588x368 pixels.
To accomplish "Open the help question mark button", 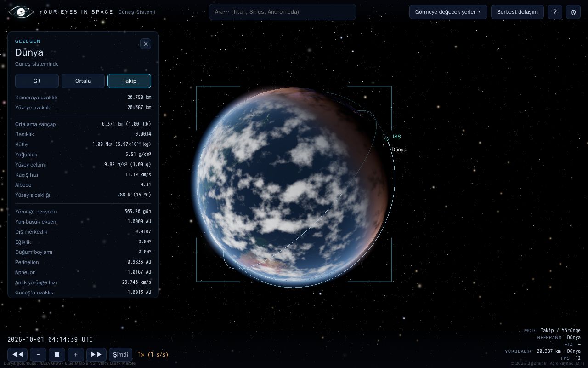I will (x=555, y=12).
